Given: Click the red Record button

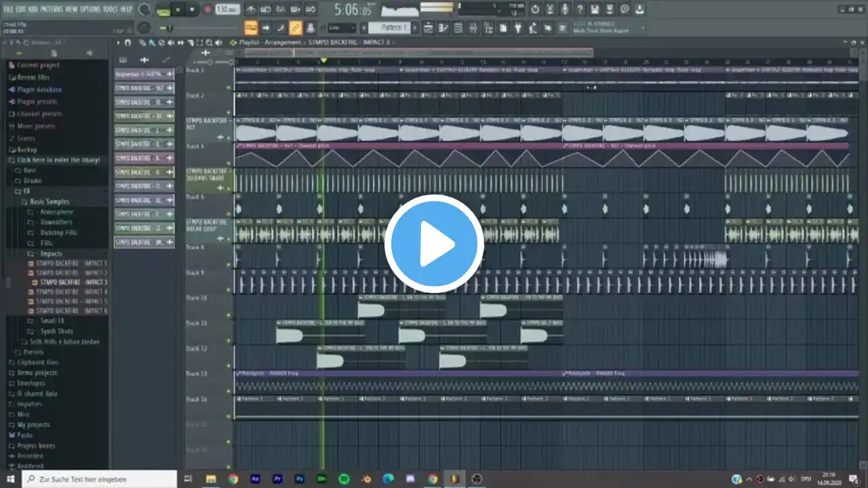Looking at the screenshot, I should (208, 10).
